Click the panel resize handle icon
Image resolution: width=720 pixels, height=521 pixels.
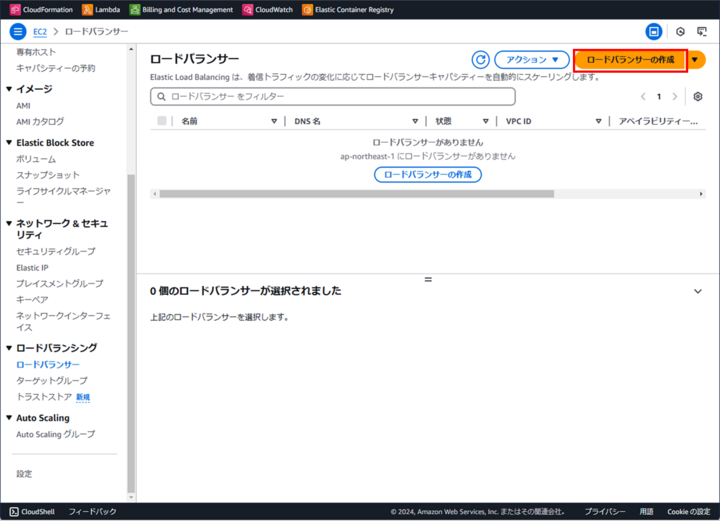[x=428, y=279]
